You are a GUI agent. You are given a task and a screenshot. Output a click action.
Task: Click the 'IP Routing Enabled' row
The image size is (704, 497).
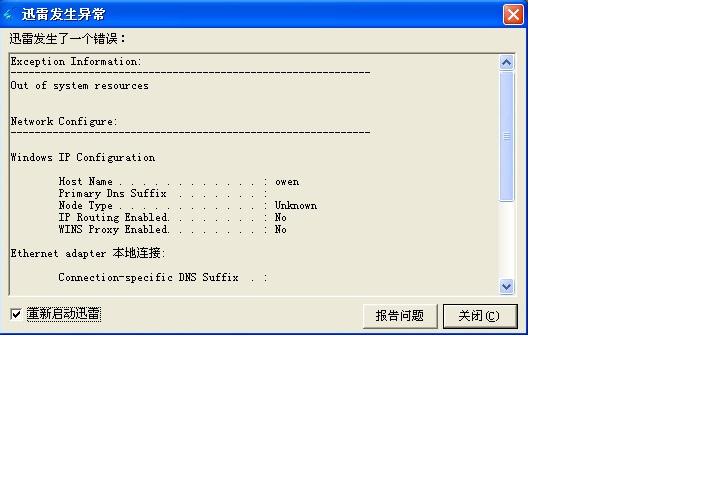click(172, 217)
